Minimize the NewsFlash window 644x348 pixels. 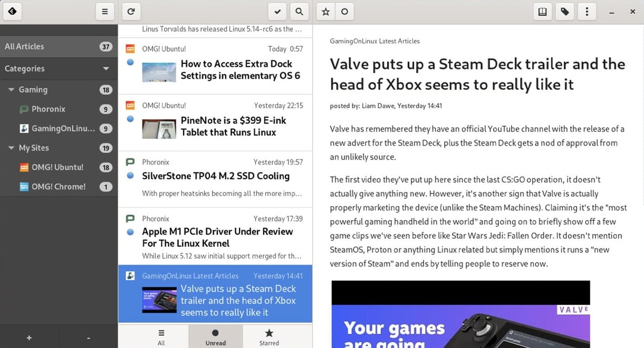(612, 12)
